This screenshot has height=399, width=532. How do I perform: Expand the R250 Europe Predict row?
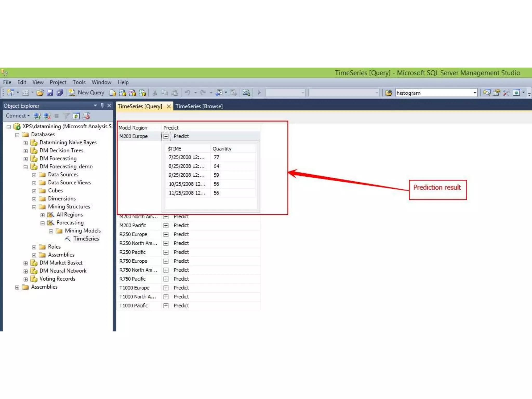[166, 235]
